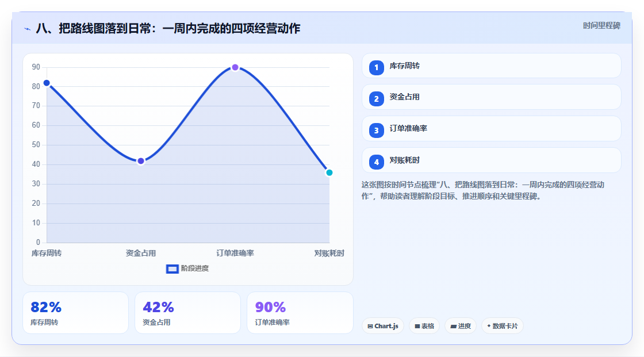The image size is (644, 357).
Task: Click the section title 八、把路线图落到日常
Action: (168, 28)
